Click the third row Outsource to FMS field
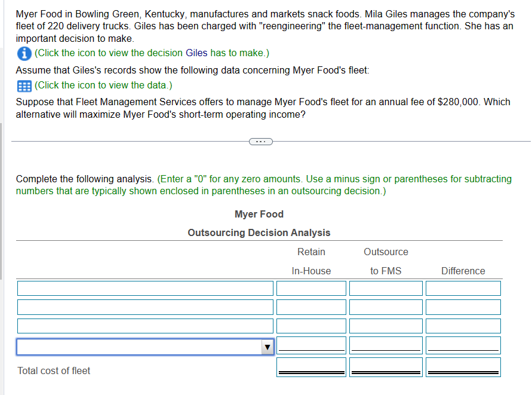This screenshot has height=395, width=532. coord(386,326)
